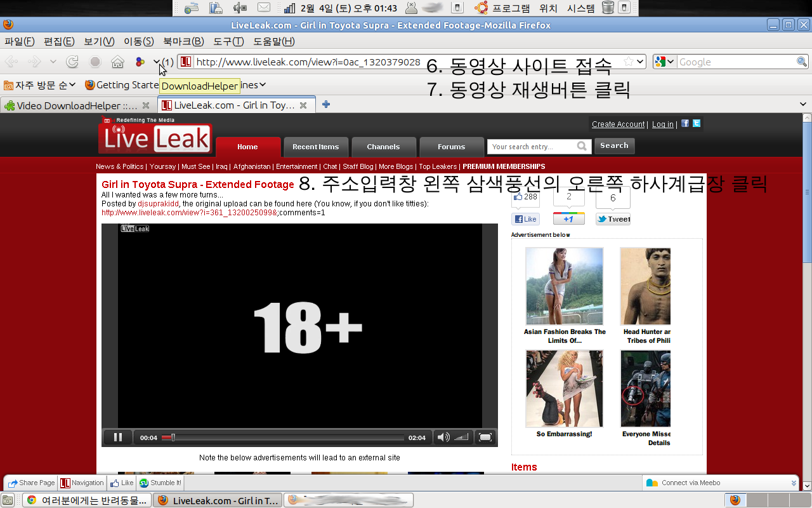
Task: Open the Channels tab
Action: [383, 147]
